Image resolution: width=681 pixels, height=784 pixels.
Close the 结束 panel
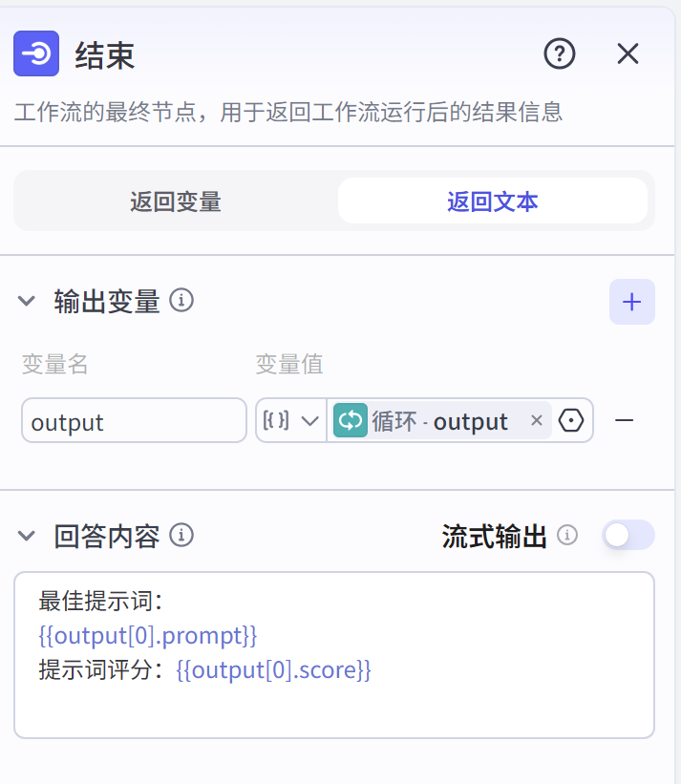coord(628,53)
